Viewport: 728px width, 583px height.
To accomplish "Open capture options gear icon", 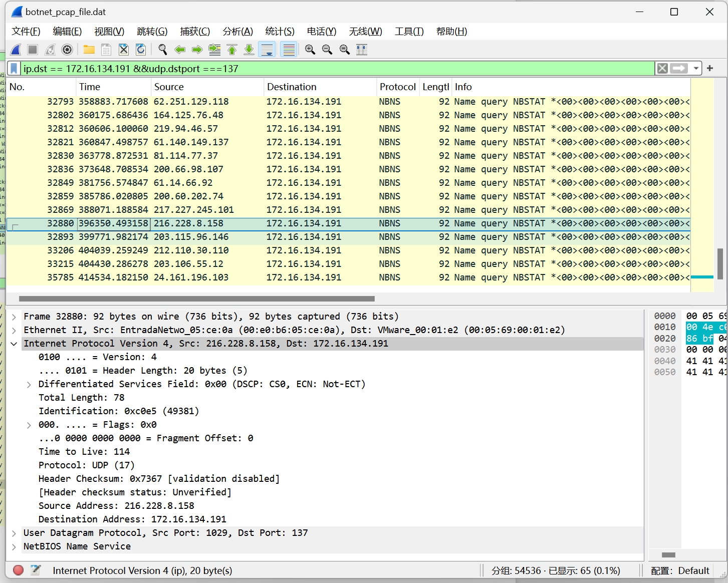I will pyautogui.click(x=67, y=50).
